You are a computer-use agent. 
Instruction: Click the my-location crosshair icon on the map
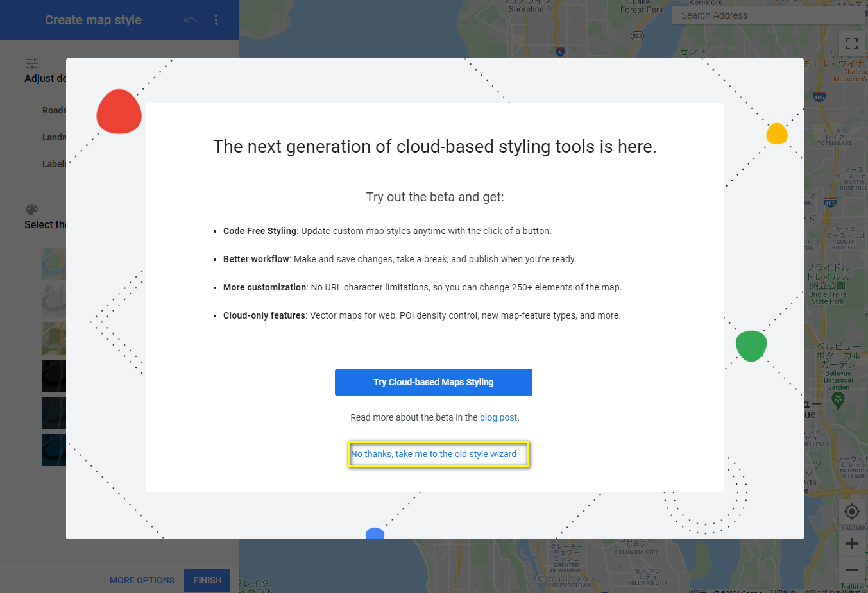point(851,511)
